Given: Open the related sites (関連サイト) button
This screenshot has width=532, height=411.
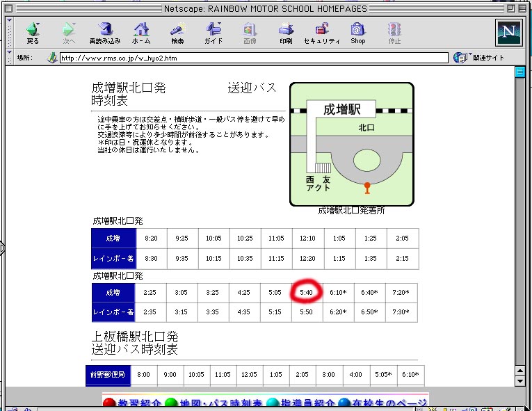Looking at the screenshot, I should 479,57.
